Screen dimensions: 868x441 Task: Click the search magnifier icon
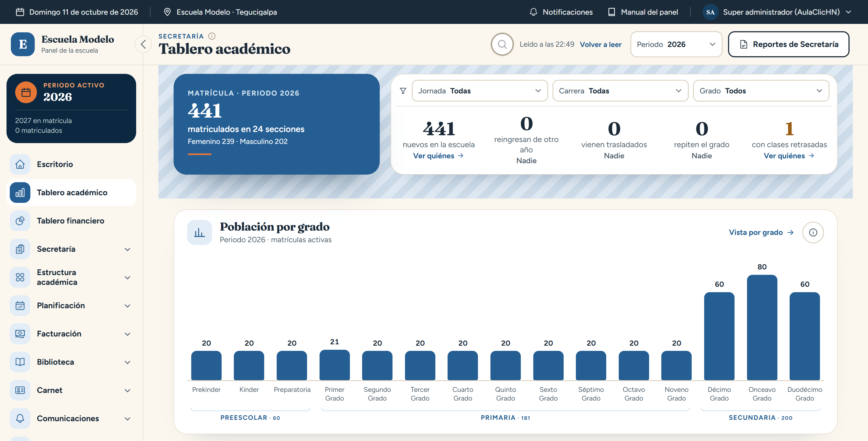[x=502, y=44]
